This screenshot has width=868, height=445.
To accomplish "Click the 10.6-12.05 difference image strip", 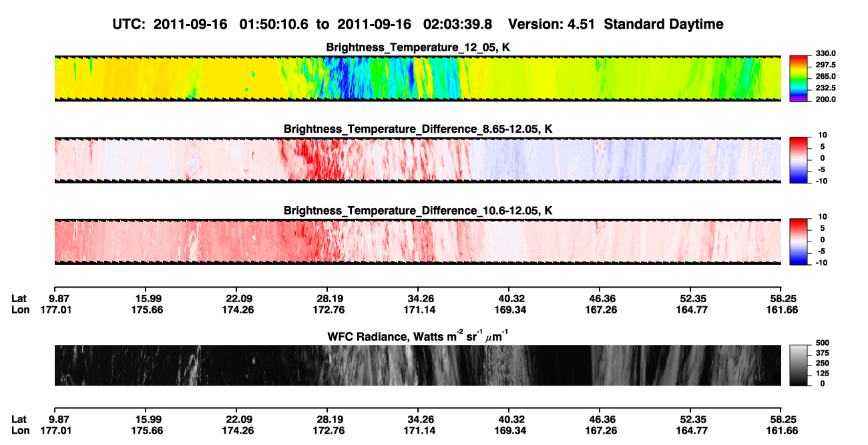I will point(417,242).
